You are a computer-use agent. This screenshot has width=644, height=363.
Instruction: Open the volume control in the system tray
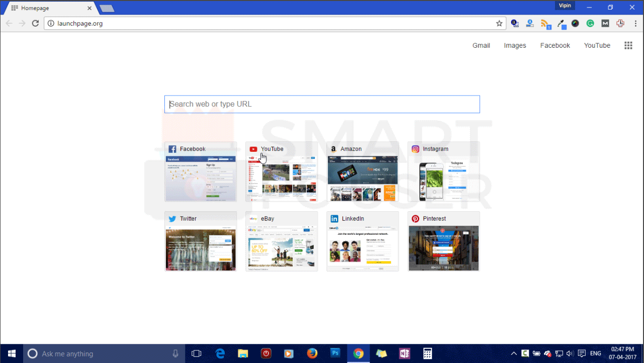(x=570, y=353)
